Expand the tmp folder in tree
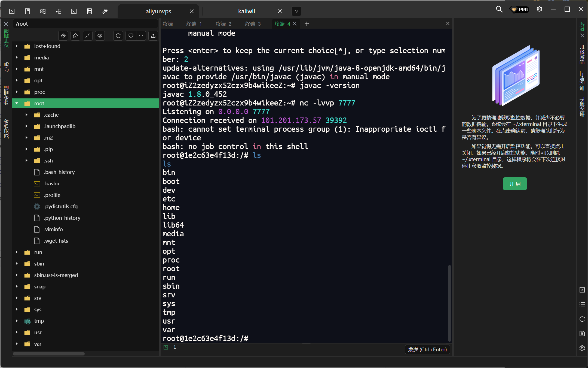 tap(17, 321)
